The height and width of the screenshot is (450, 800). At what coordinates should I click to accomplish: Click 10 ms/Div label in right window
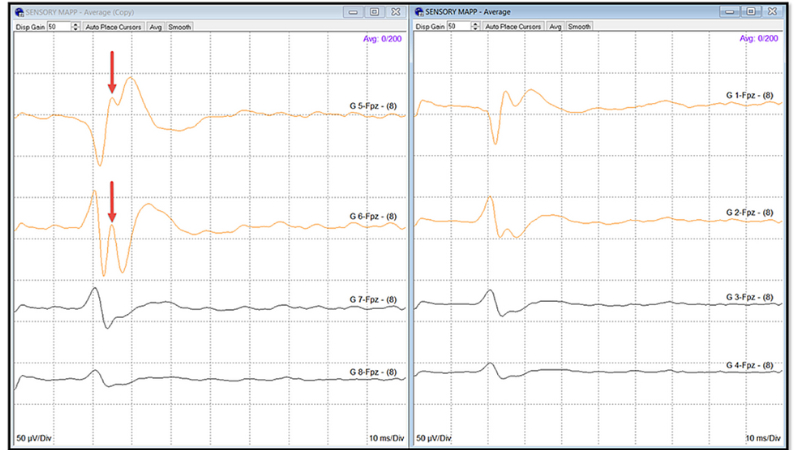pos(763,438)
